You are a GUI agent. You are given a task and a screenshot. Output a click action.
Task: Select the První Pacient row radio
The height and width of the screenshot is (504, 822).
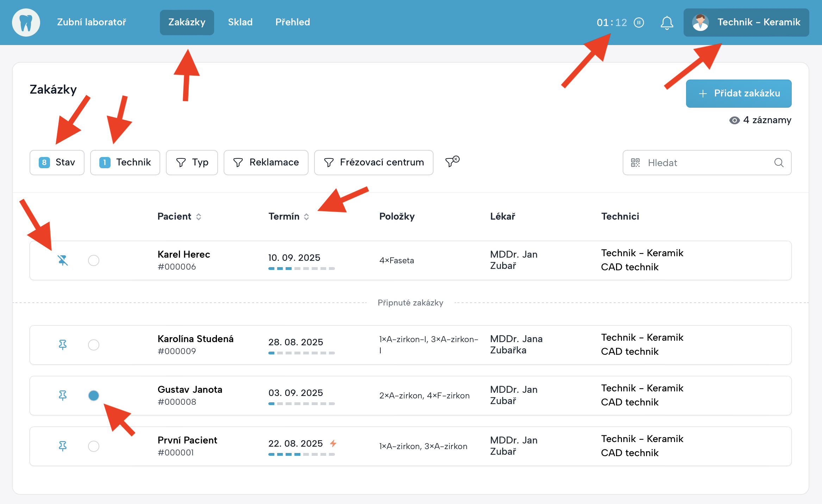94,446
